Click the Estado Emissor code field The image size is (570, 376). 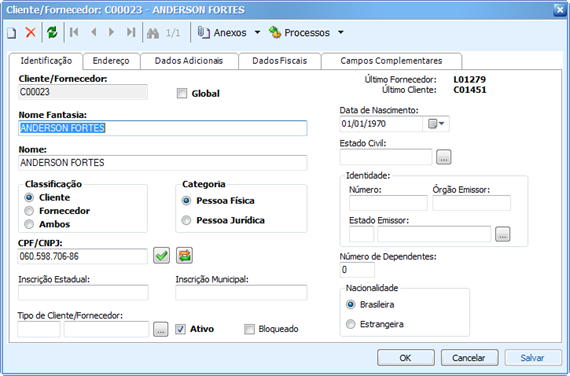362,234
